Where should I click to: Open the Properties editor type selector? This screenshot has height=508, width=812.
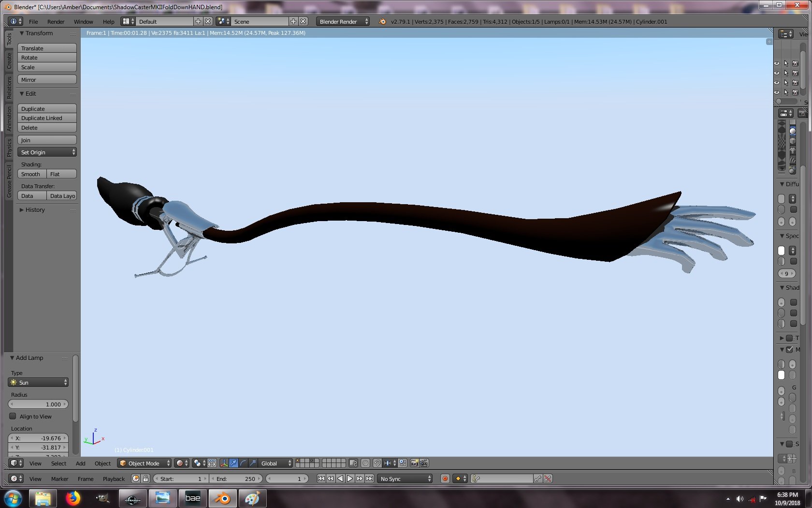click(x=786, y=113)
